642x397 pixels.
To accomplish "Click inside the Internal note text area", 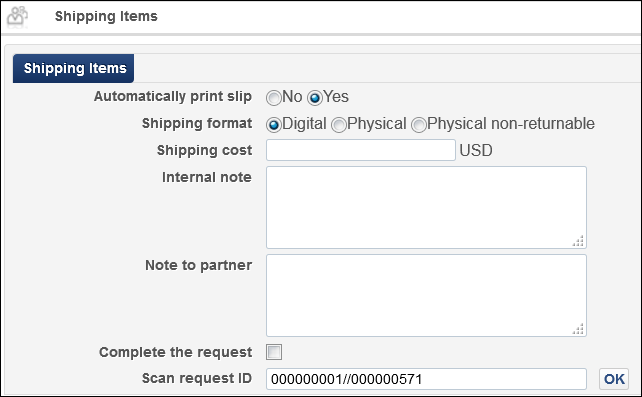I will point(426,207).
